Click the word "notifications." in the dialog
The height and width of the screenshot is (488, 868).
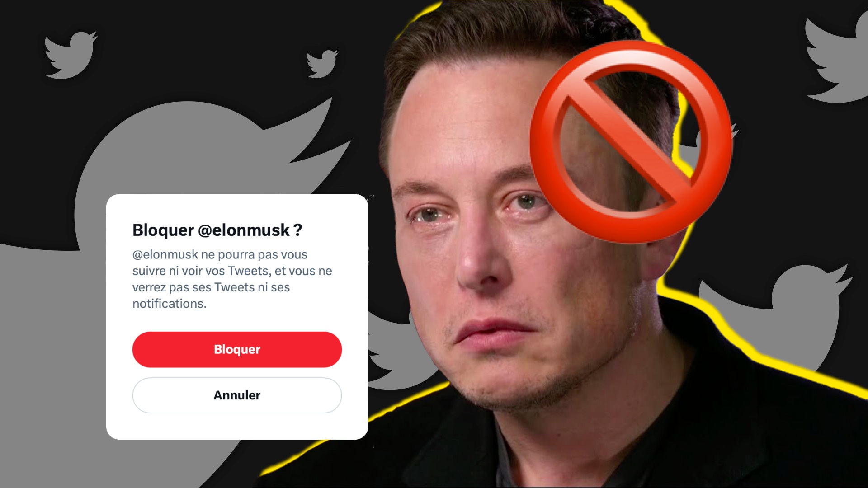coord(169,304)
